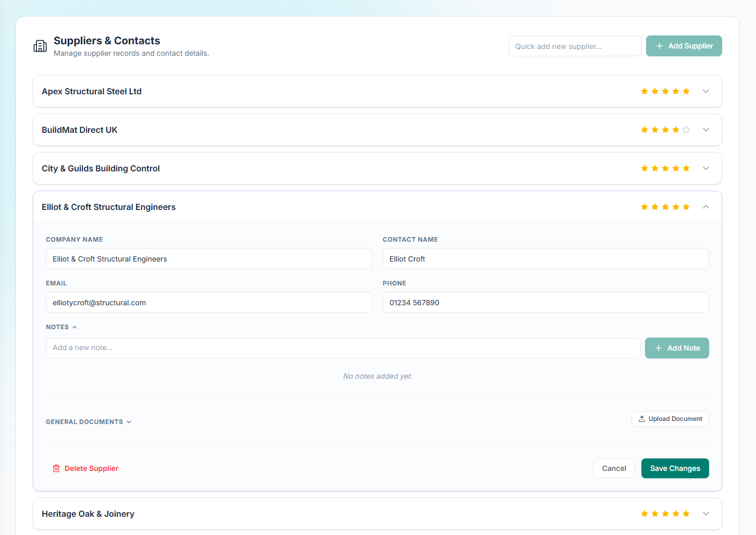Collapse the Notes section

tap(61, 327)
